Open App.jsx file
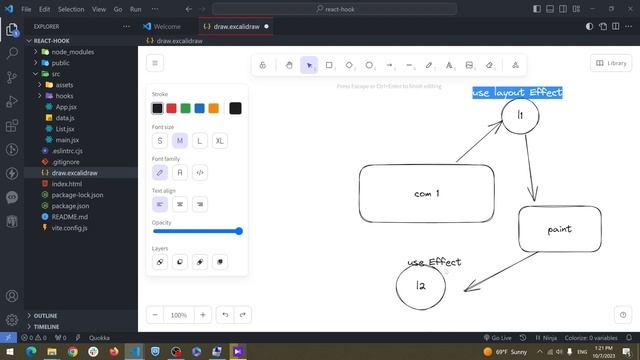Image resolution: width=640 pixels, height=360 pixels. pyautogui.click(x=66, y=107)
